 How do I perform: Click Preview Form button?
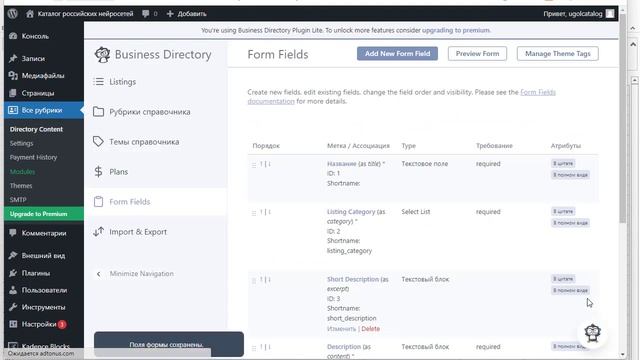(477, 53)
